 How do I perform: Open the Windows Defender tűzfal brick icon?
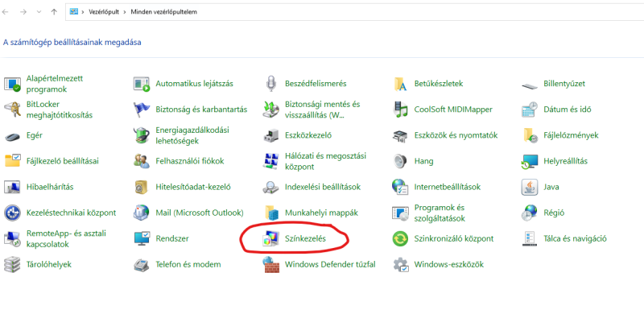point(270,264)
